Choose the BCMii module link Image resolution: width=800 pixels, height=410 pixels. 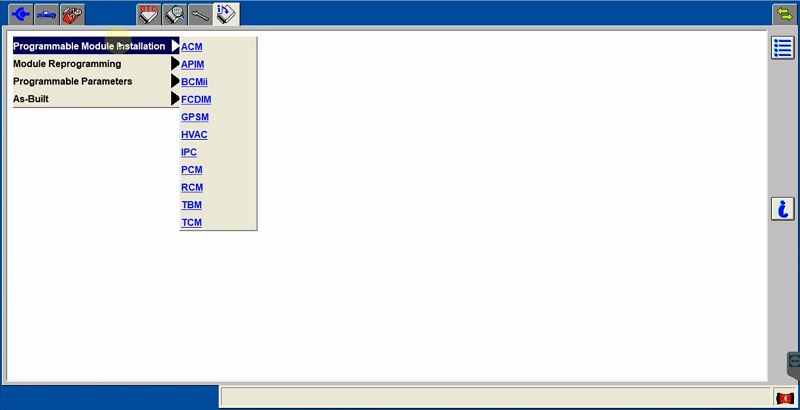tap(194, 82)
